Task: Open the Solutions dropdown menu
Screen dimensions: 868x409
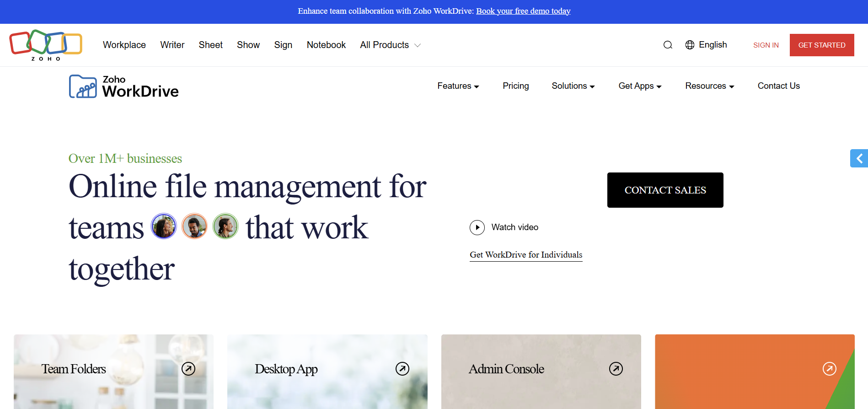Action: (x=573, y=86)
